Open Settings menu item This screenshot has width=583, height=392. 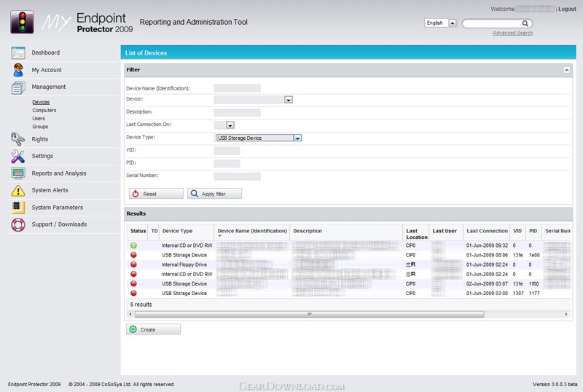[x=42, y=156]
